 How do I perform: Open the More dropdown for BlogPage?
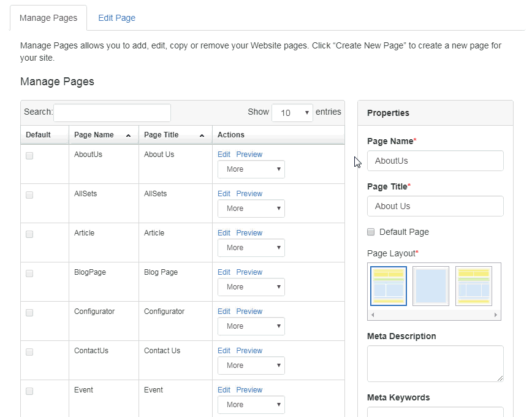tap(251, 287)
